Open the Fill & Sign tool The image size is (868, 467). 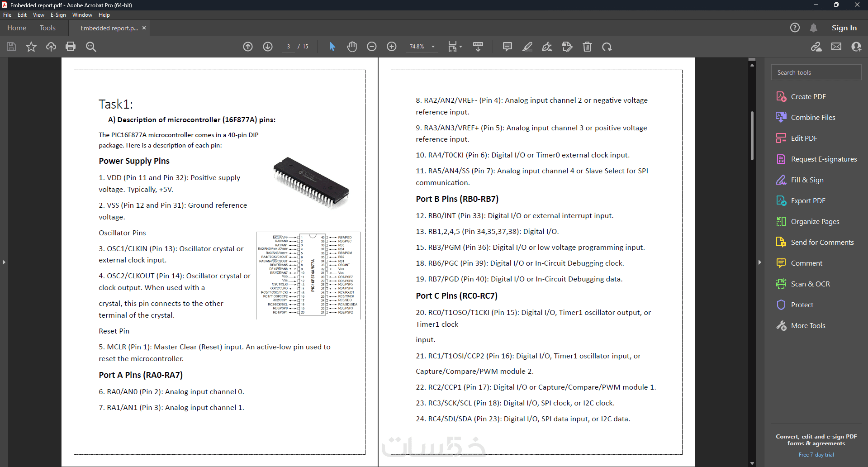coord(800,180)
